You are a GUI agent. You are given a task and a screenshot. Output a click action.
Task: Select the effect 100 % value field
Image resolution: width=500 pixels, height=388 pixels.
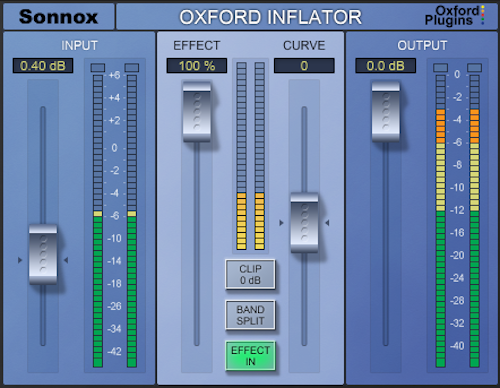click(197, 66)
